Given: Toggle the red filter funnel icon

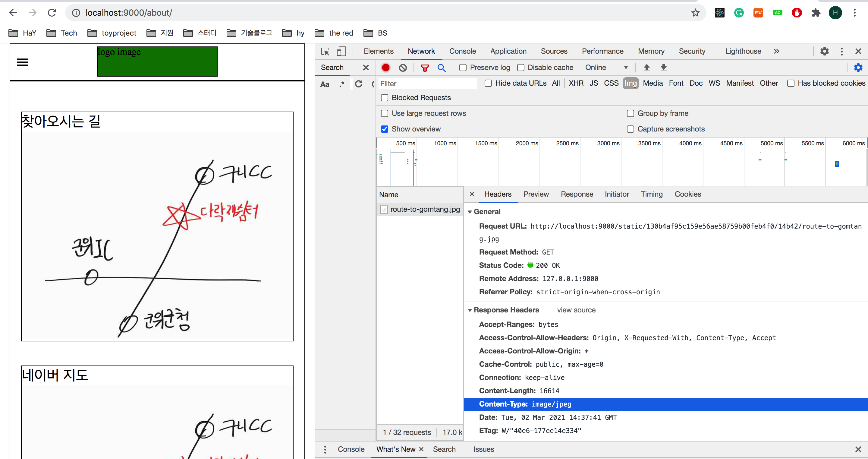Looking at the screenshot, I should [425, 68].
